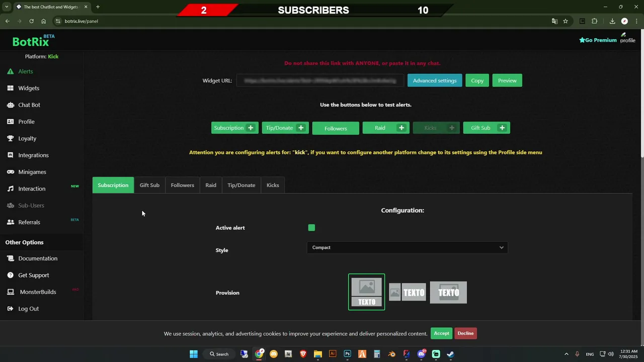
Task: Open the Chrome tab search dropdown arrow
Action: (x=7, y=7)
